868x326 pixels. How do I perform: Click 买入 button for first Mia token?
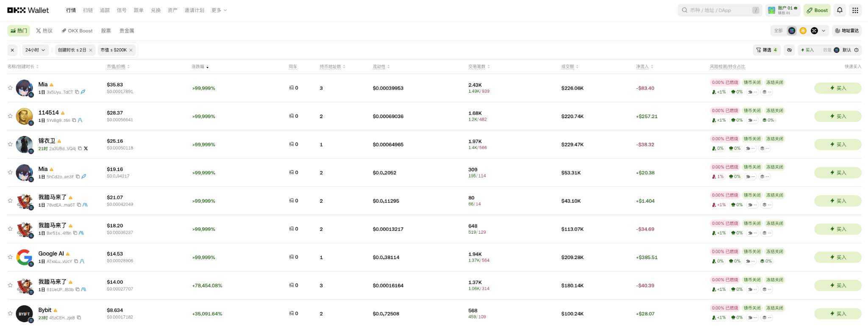point(837,88)
